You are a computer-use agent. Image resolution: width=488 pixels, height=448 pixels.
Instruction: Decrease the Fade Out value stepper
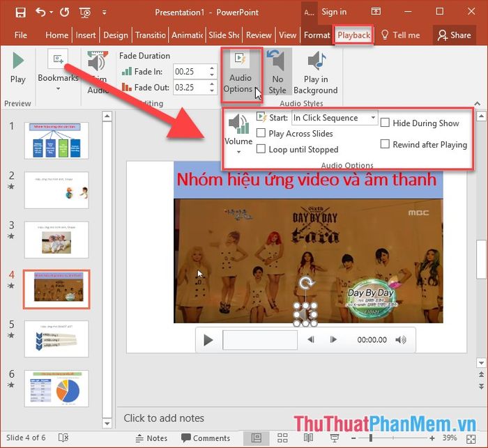click(212, 91)
